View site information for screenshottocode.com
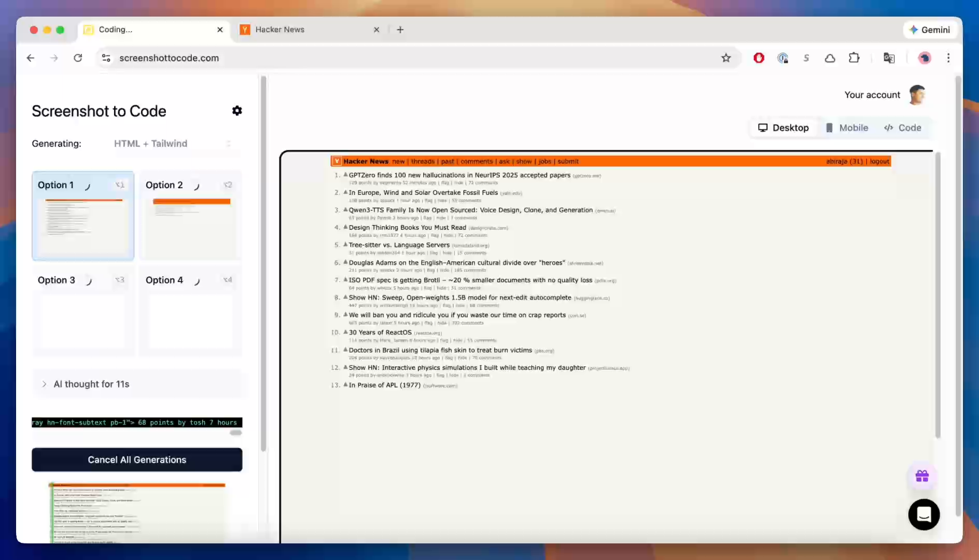 106,58
